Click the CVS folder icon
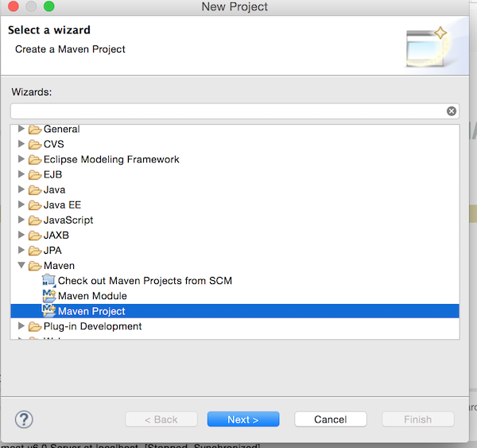Viewport: 477px width, 448px height. click(35, 144)
